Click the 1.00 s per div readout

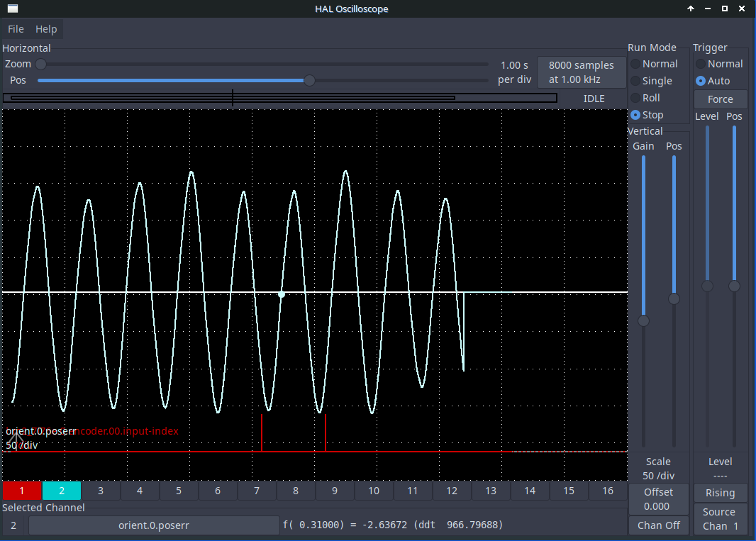pos(514,72)
